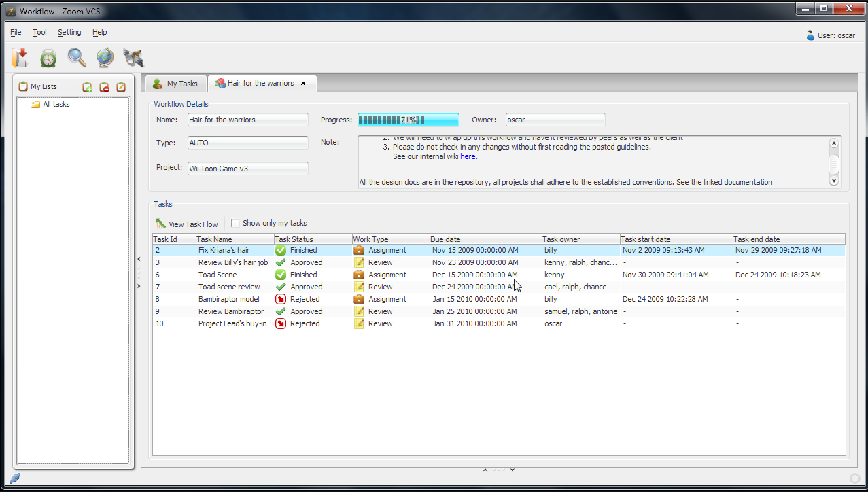Click the remove list icon with red minus
Viewport: 868px width, 492px height.
(105, 87)
